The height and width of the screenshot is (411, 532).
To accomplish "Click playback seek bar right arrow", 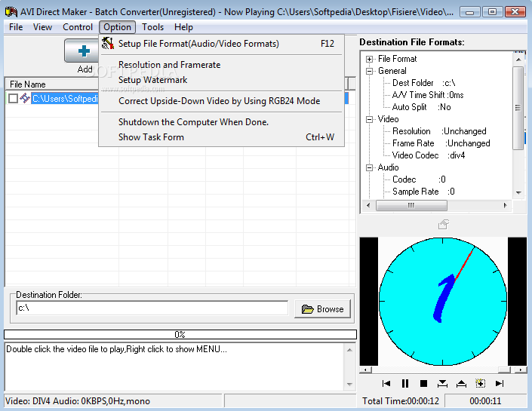I will point(521,370).
